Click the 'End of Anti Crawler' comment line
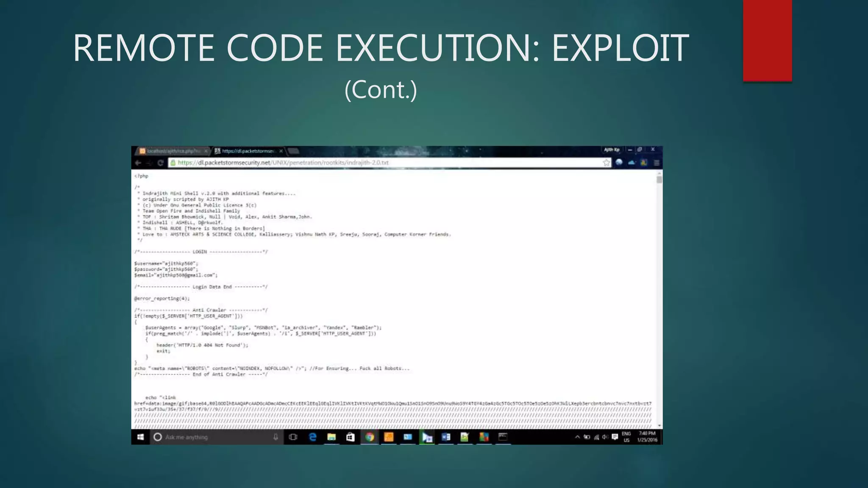This screenshot has width=868, height=488. pos(201,374)
